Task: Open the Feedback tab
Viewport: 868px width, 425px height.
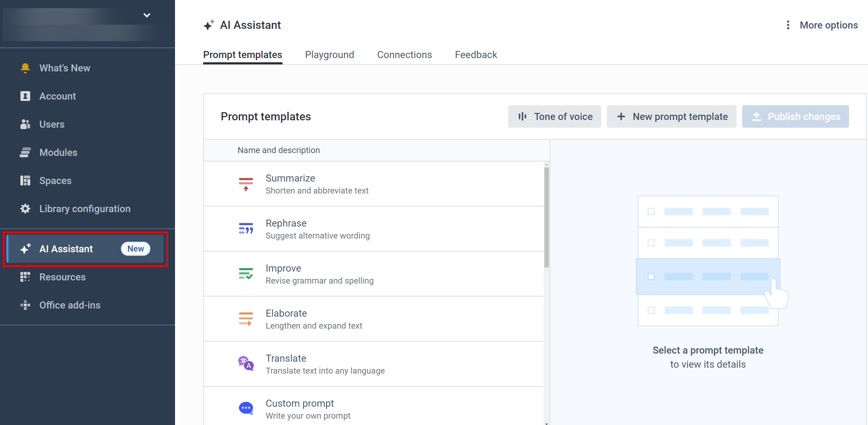Action: (476, 55)
